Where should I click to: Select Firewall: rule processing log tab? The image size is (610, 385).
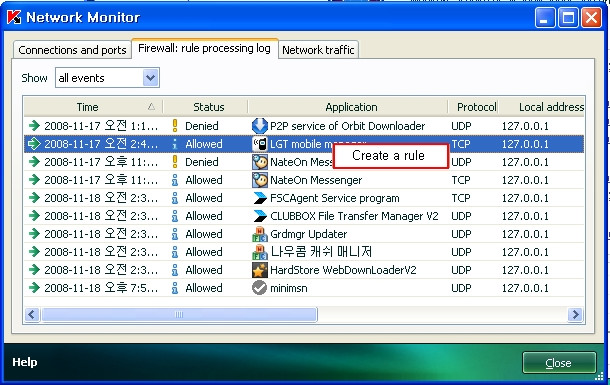click(205, 48)
